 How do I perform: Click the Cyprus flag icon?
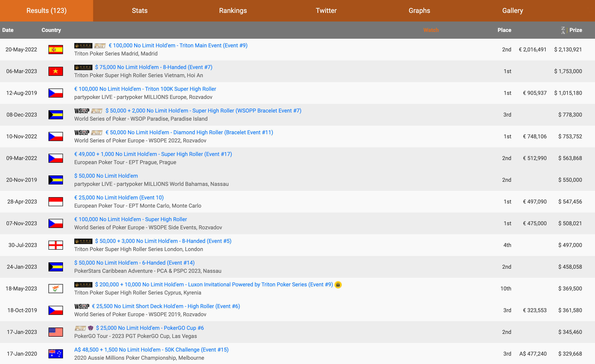(x=56, y=288)
